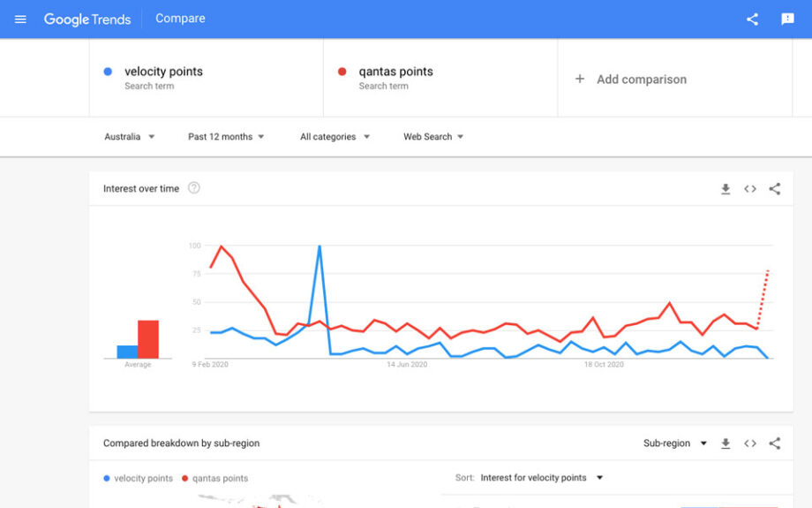Click the red qantas points average bar

pyautogui.click(x=148, y=339)
